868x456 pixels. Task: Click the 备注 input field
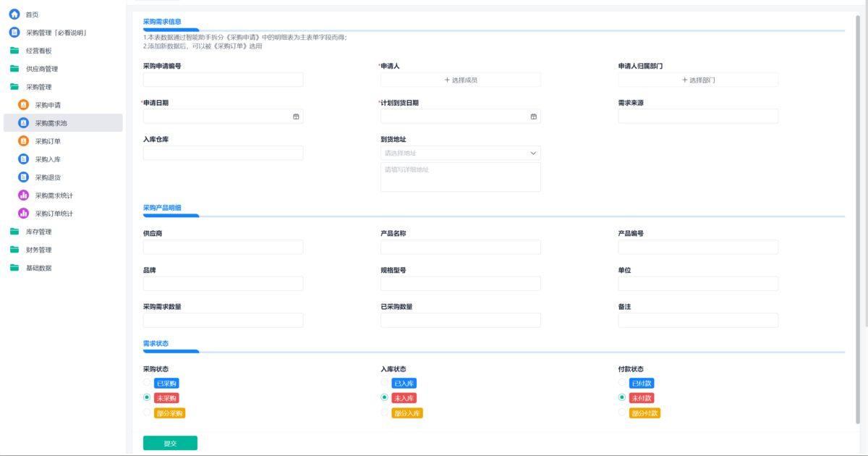click(699, 320)
